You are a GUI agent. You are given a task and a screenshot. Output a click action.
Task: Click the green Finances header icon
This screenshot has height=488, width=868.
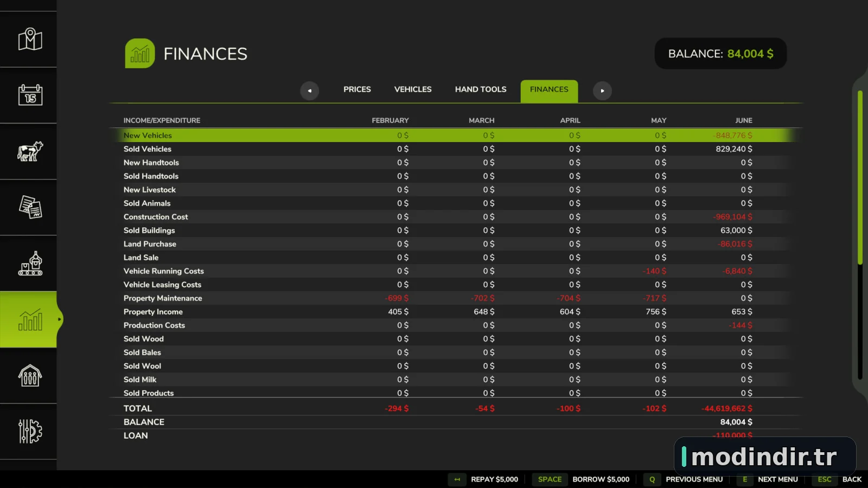(140, 53)
